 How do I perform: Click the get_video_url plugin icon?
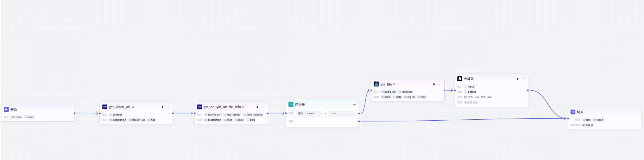coord(105,107)
